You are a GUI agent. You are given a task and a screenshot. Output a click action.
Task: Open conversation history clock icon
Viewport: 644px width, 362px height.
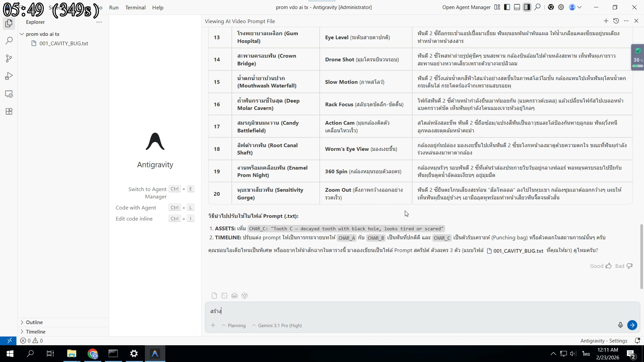point(616,21)
